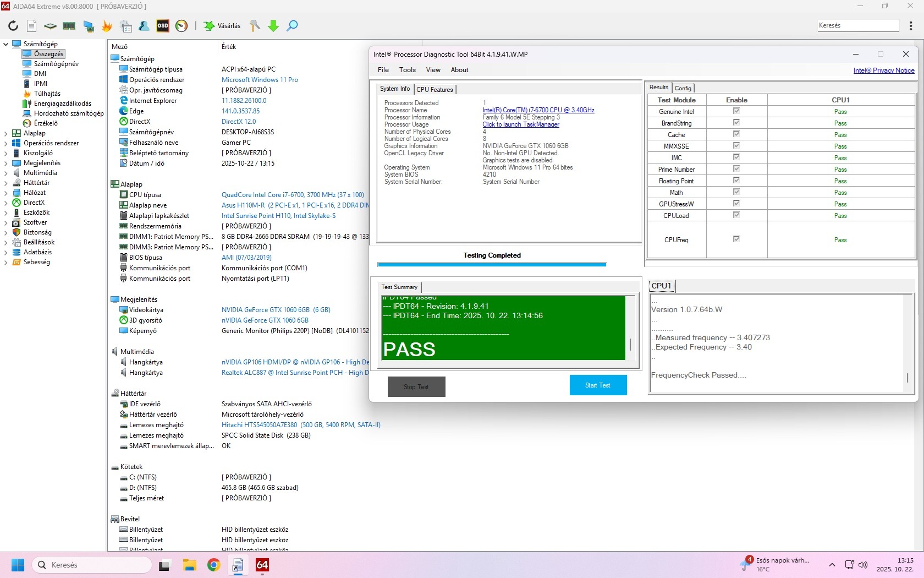Image resolution: width=924 pixels, height=578 pixels.
Task: Click the Start Test button
Action: 598,385
